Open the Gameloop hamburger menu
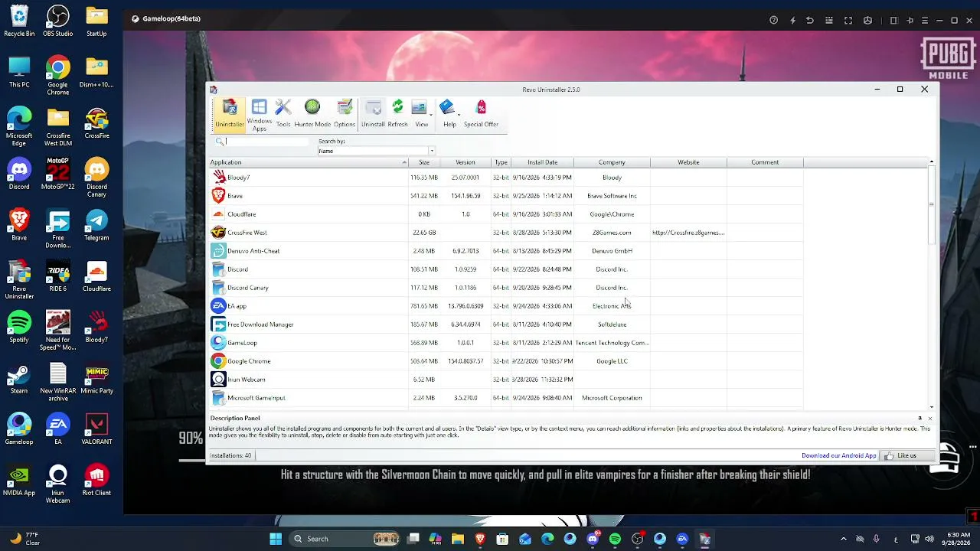Image resolution: width=980 pixels, height=551 pixels. point(925,20)
